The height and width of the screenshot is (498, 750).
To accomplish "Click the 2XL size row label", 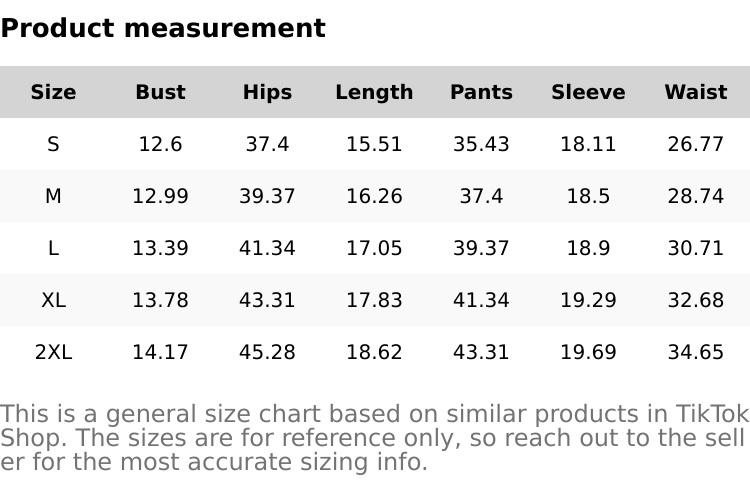I will 53,352.
